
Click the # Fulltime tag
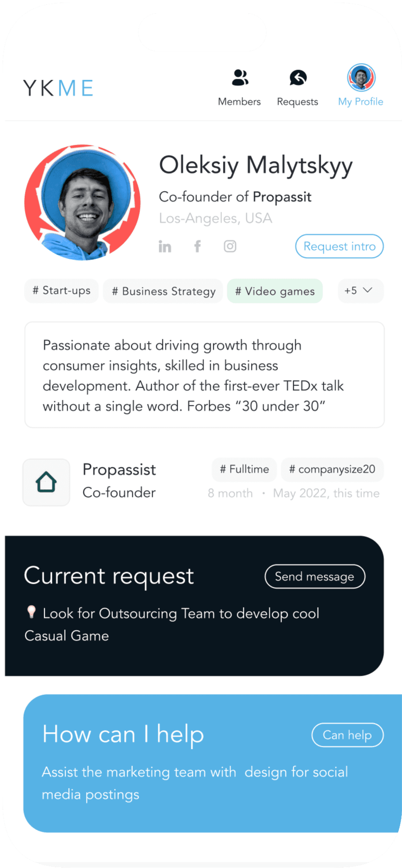[x=245, y=469]
